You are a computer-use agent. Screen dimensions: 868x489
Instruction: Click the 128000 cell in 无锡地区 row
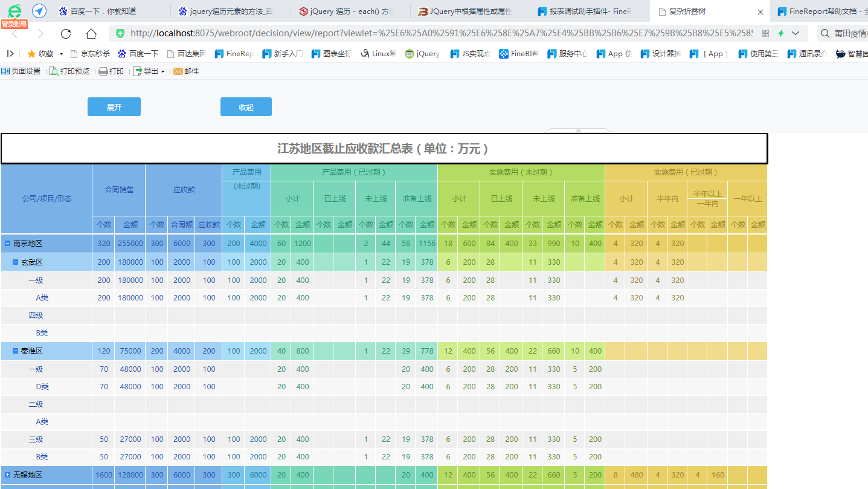point(130,475)
